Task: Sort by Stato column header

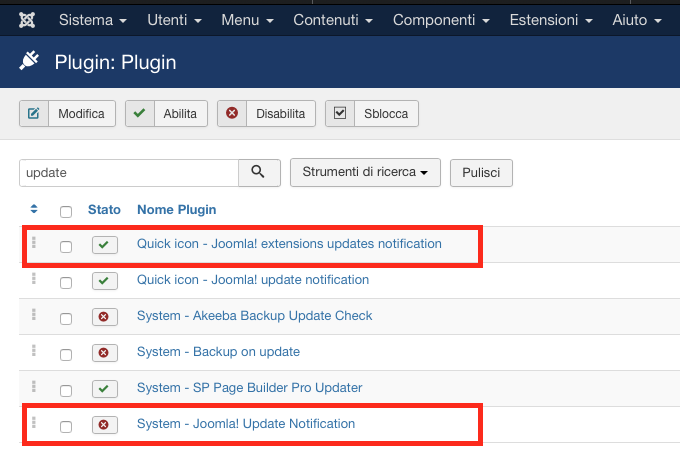Action: [x=104, y=209]
